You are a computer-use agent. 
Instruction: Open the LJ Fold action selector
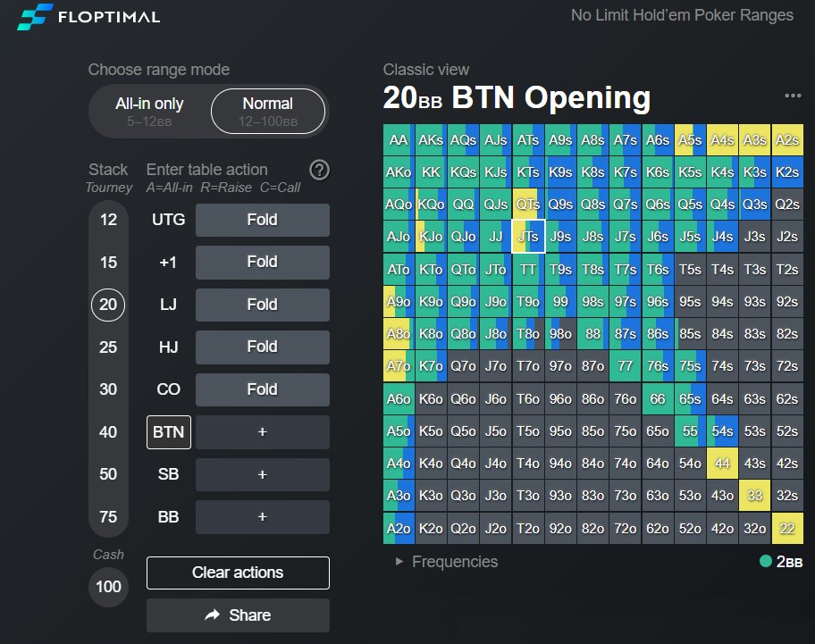(263, 305)
